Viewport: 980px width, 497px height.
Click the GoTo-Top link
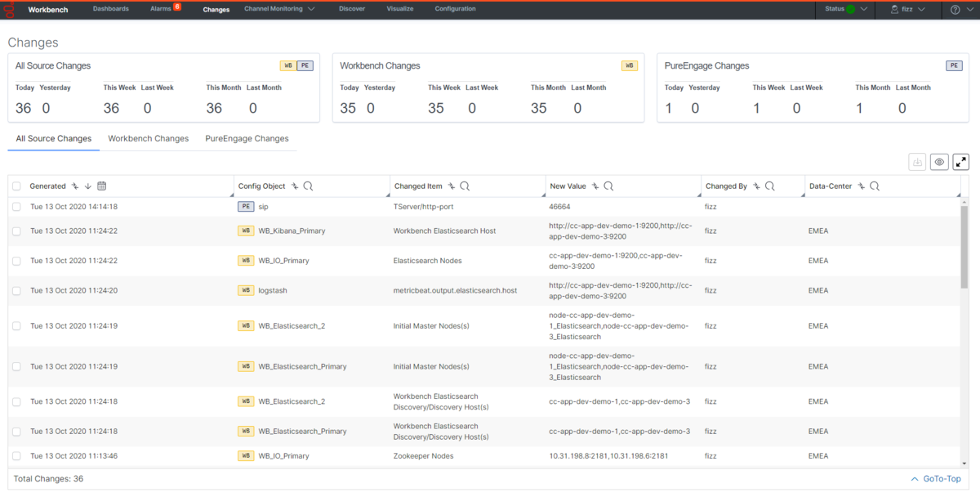pyautogui.click(x=937, y=479)
